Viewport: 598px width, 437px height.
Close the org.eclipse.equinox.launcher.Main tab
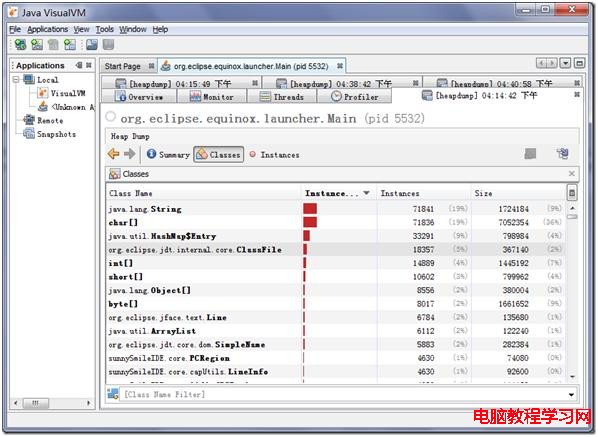(339, 66)
